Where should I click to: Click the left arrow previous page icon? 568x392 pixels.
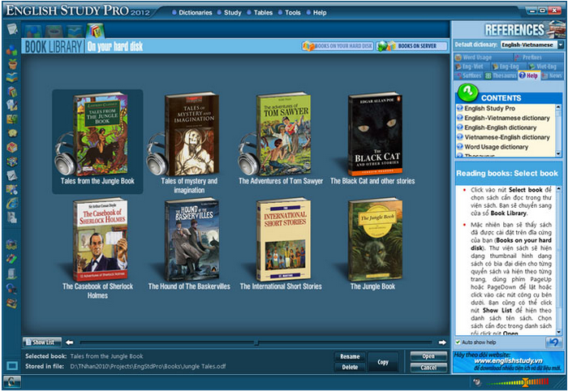pyautogui.click(x=70, y=342)
